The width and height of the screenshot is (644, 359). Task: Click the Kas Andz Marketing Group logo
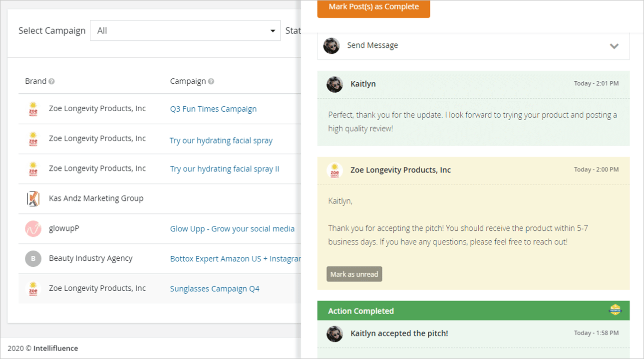[33, 198]
